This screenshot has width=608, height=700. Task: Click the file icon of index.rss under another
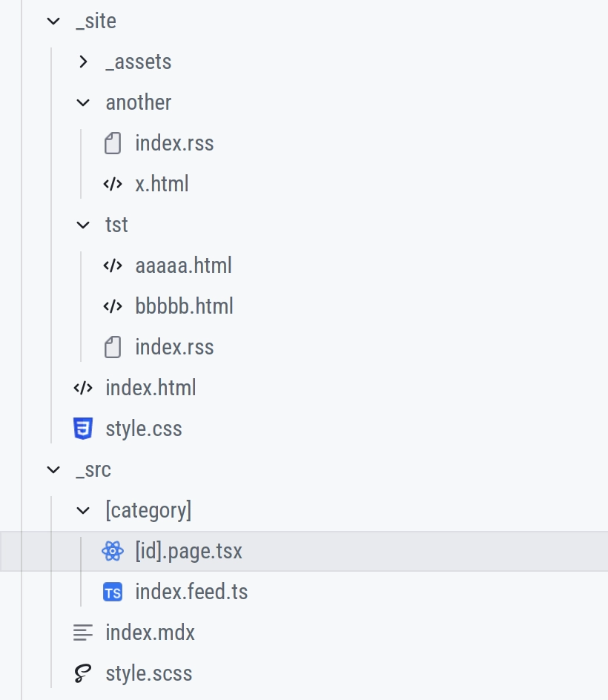pyautogui.click(x=113, y=143)
